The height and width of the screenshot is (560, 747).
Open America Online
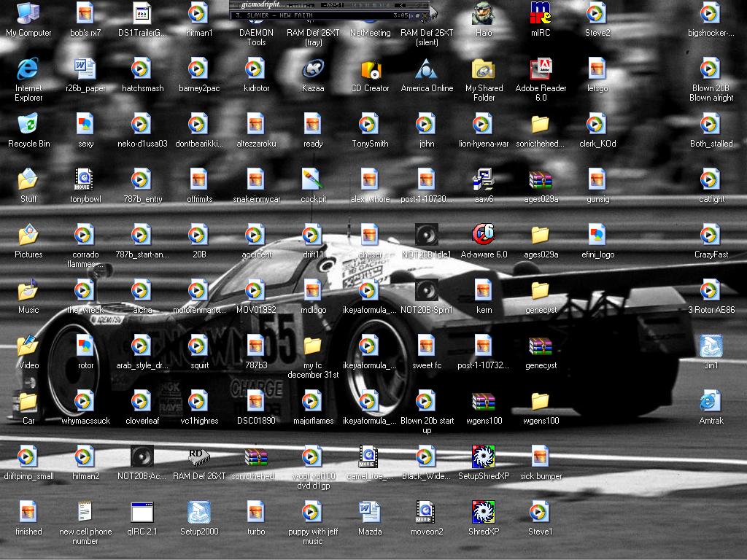[x=427, y=69]
